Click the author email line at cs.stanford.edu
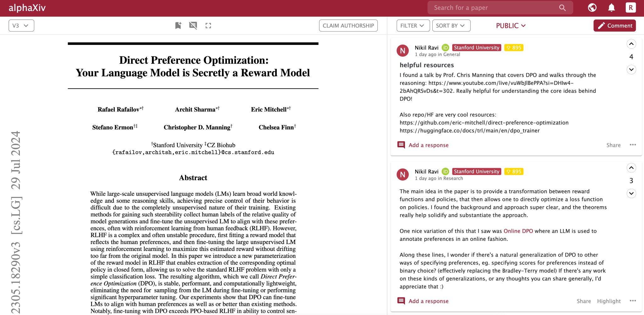644x315 pixels. (x=193, y=152)
